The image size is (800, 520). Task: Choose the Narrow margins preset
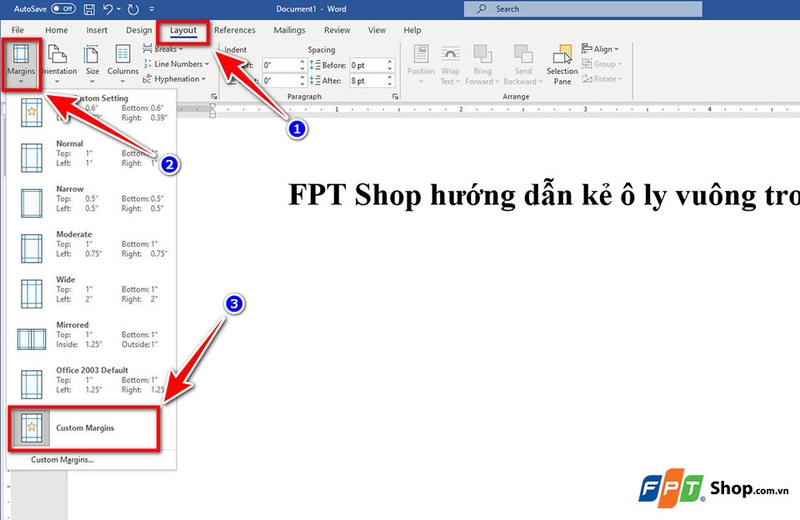pyautogui.click(x=92, y=201)
